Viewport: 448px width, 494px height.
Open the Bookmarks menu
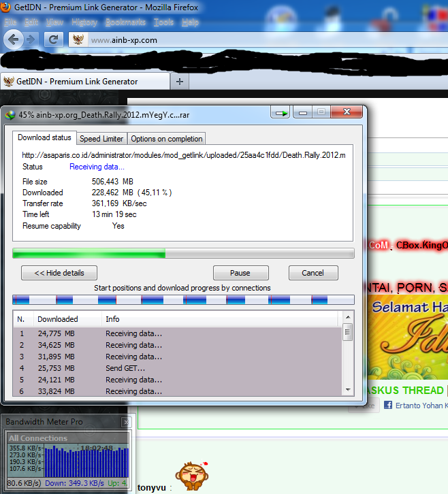[125, 22]
